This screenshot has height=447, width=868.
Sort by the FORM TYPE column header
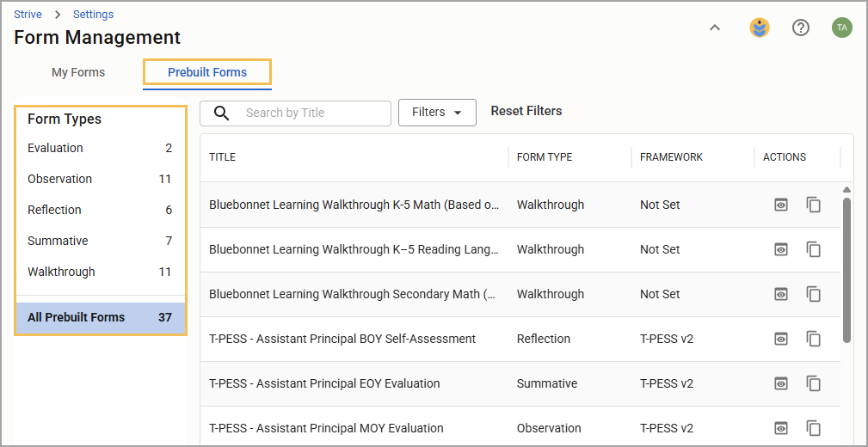click(545, 157)
